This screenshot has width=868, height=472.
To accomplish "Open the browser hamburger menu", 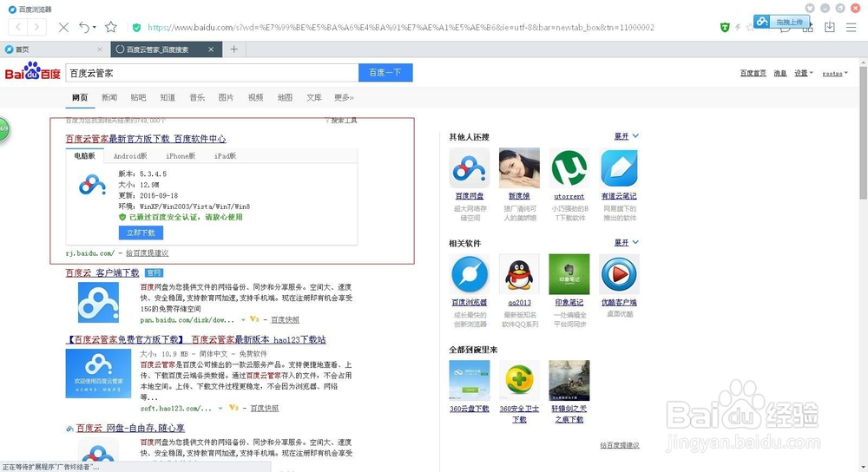I will tap(851, 27).
